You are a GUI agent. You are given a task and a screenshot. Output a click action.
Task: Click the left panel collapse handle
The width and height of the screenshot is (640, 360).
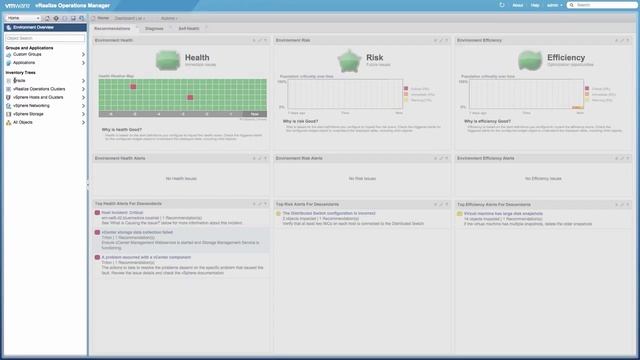[x=88, y=185]
